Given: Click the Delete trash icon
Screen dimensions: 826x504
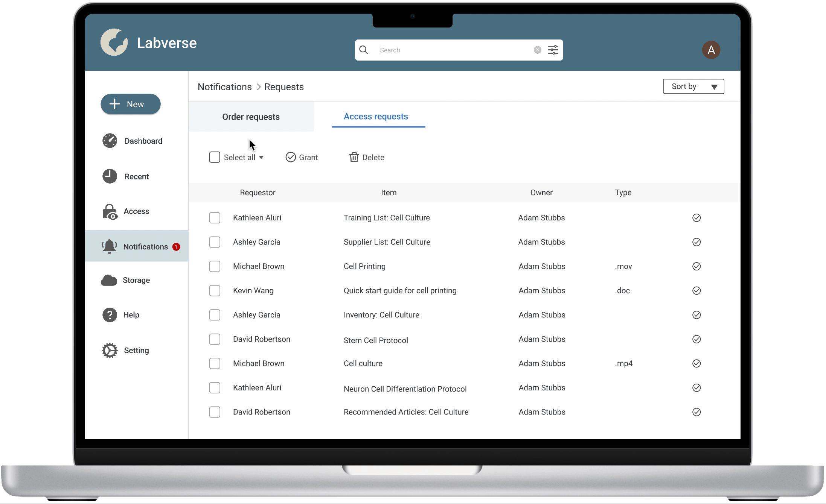Looking at the screenshot, I should tap(354, 157).
